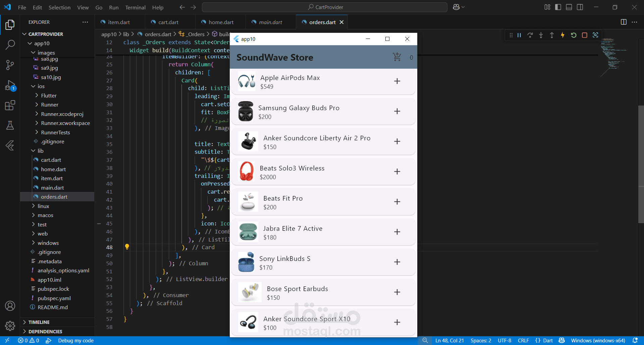Open pubspec.yaml in explorer
The height and width of the screenshot is (345, 644).
[x=54, y=298]
